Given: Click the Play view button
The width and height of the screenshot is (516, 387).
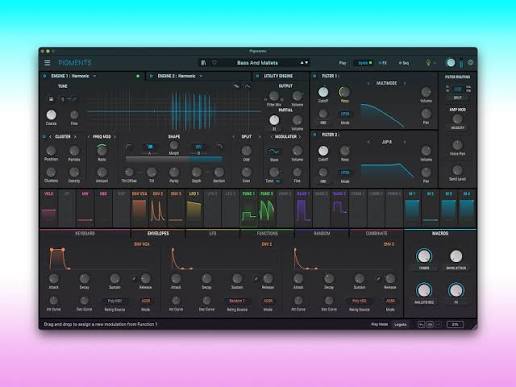Looking at the screenshot, I should pos(342,63).
